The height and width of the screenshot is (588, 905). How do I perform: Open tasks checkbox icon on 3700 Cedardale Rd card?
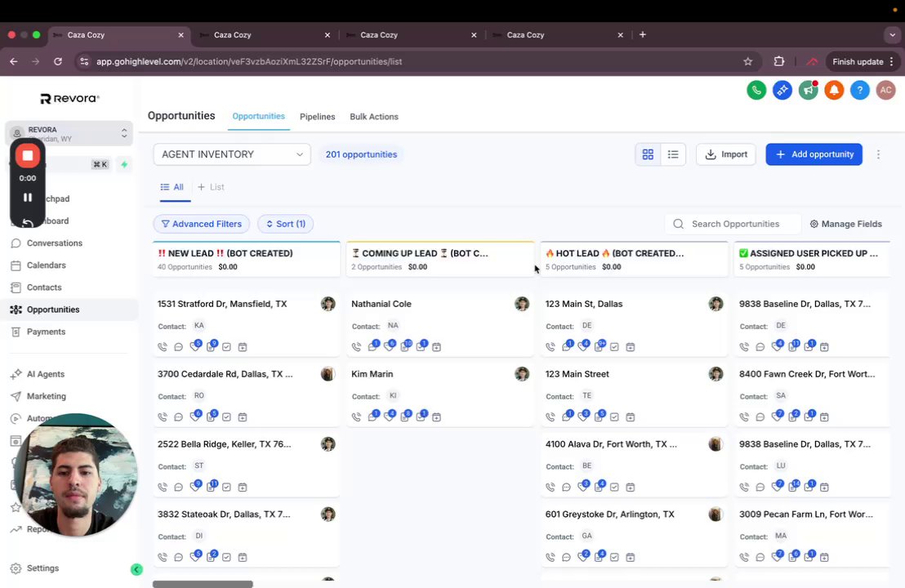click(x=227, y=416)
